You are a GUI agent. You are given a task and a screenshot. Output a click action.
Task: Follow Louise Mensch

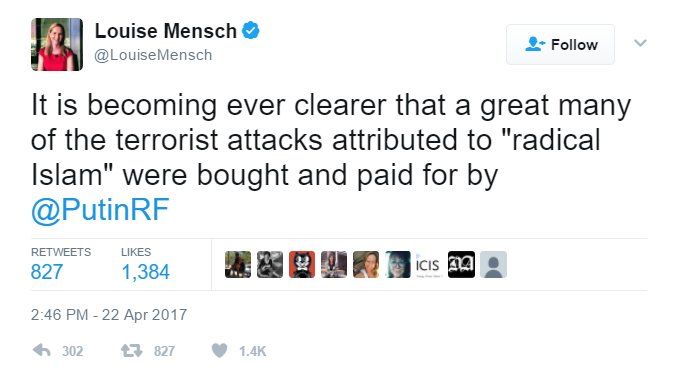click(x=560, y=44)
